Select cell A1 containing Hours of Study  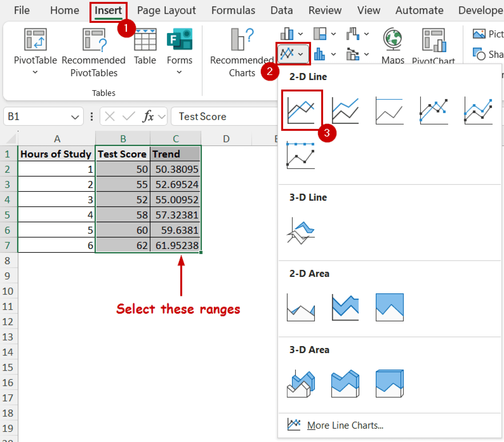pos(56,154)
